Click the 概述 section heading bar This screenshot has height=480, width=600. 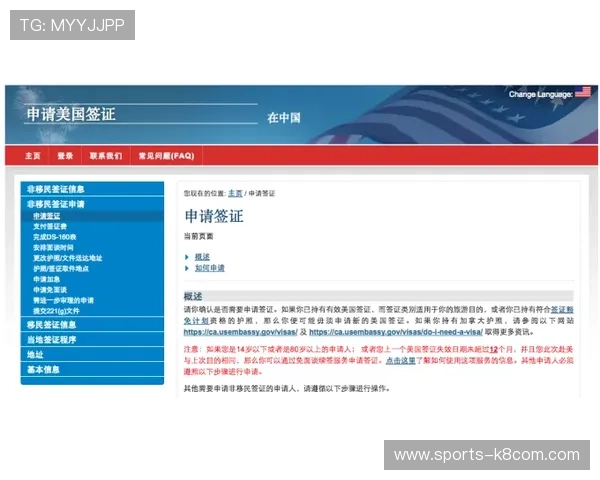pos(379,296)
